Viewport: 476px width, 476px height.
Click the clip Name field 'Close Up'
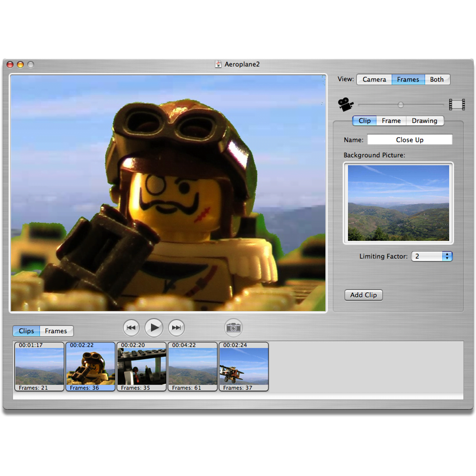tap(409, 140)
